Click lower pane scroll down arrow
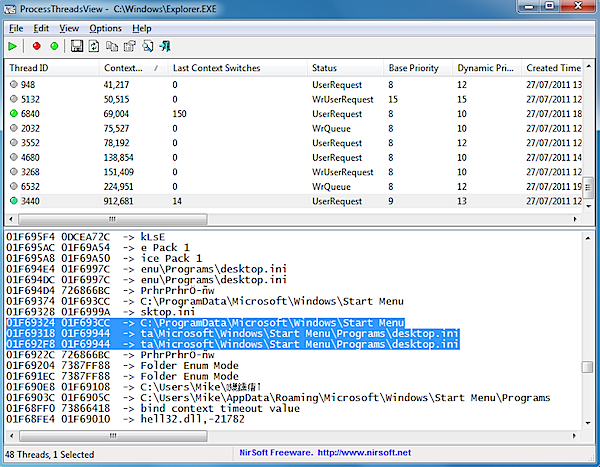 click(587, 423)
